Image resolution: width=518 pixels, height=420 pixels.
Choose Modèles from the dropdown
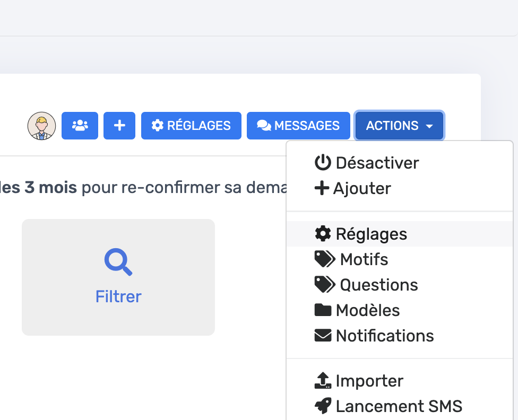pos(400,310)
